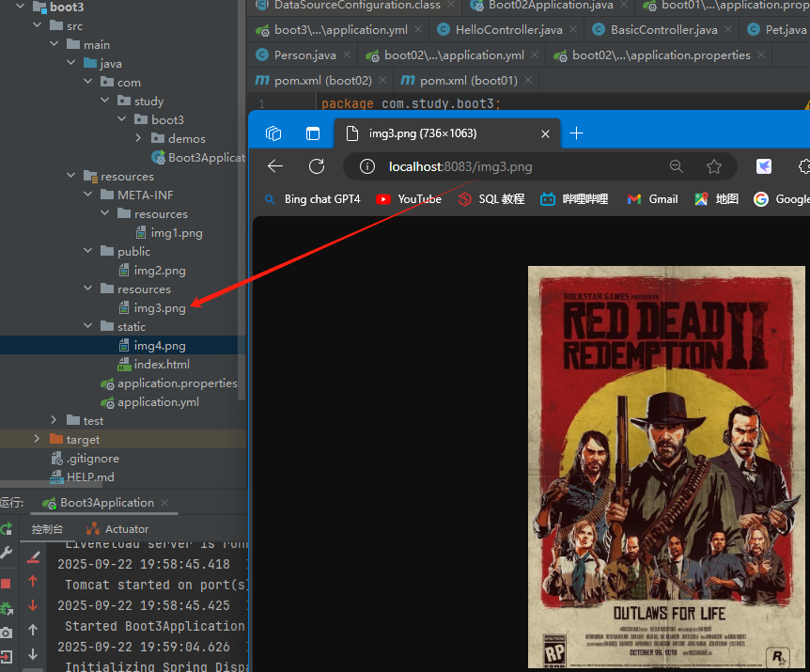Click the white down arrow in the console
The image size is (810, 672).
(33, 654)
